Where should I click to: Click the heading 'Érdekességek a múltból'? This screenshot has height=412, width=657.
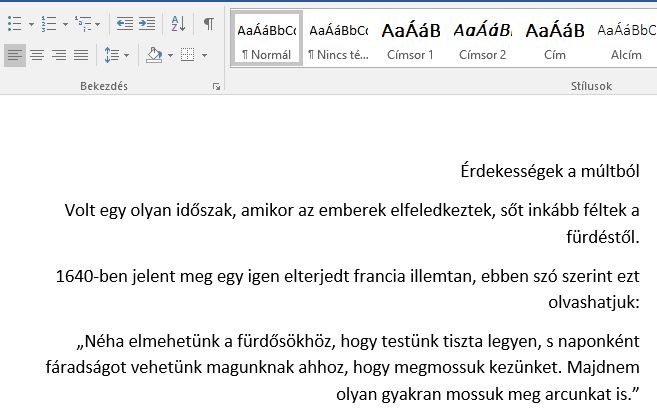click(551, 172)
